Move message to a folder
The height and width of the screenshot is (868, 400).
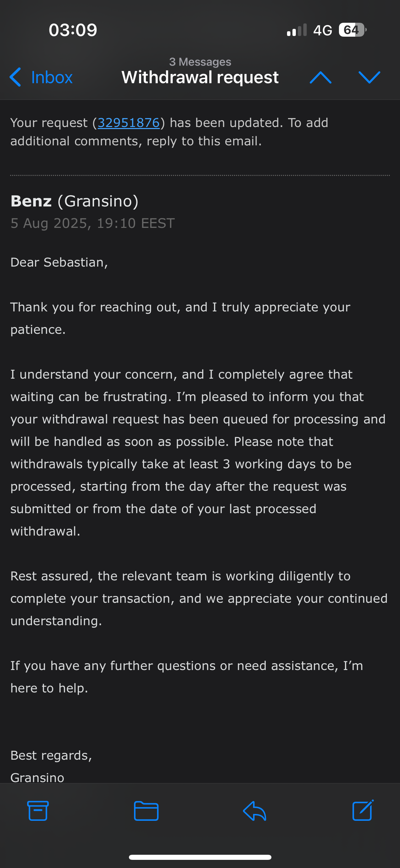(x=146, y=811)
